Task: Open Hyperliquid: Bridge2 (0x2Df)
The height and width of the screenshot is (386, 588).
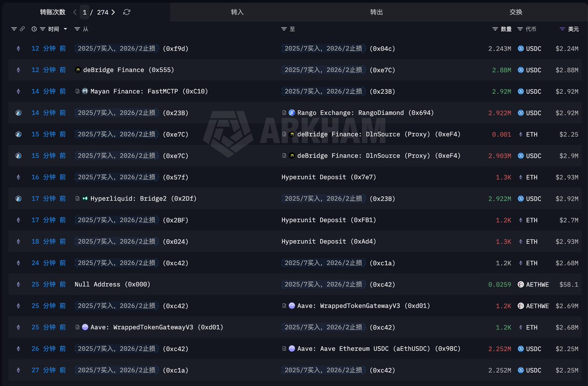Action: (x=144, y=199)
